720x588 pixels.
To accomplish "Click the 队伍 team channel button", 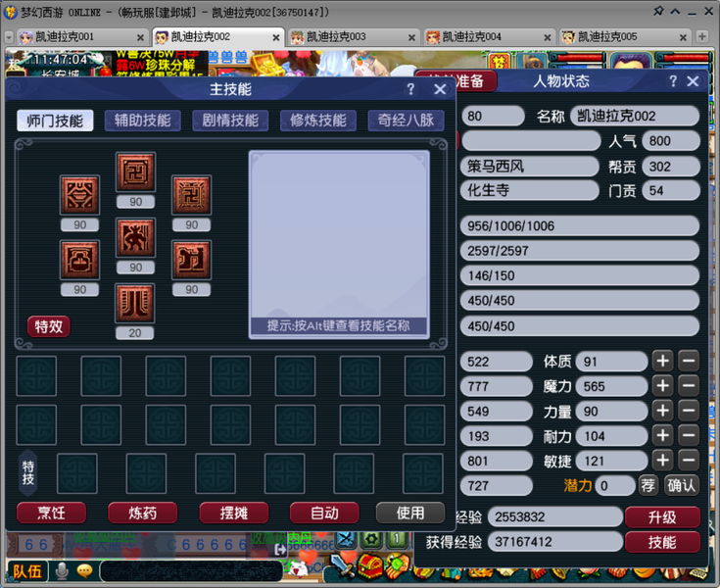I will (27, 571).
